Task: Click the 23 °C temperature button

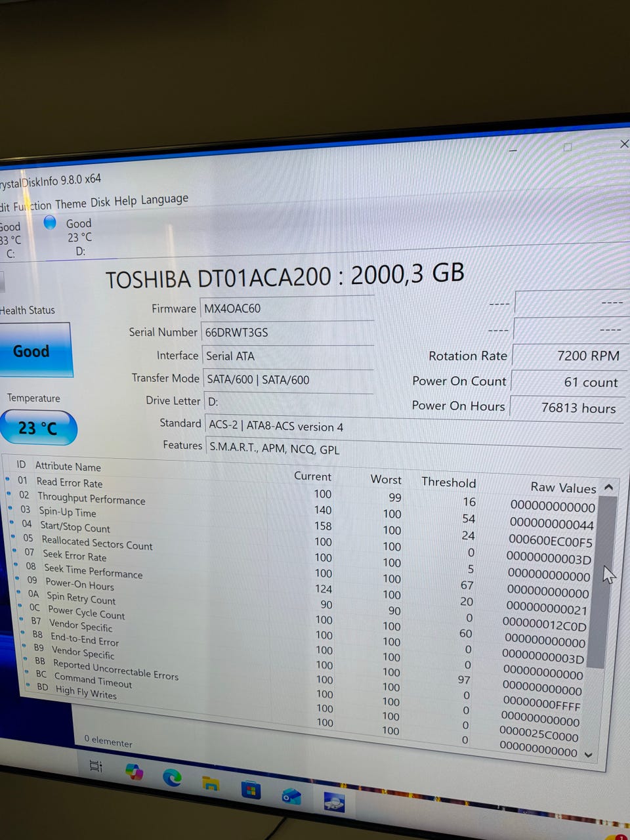Action: point(37,428)
